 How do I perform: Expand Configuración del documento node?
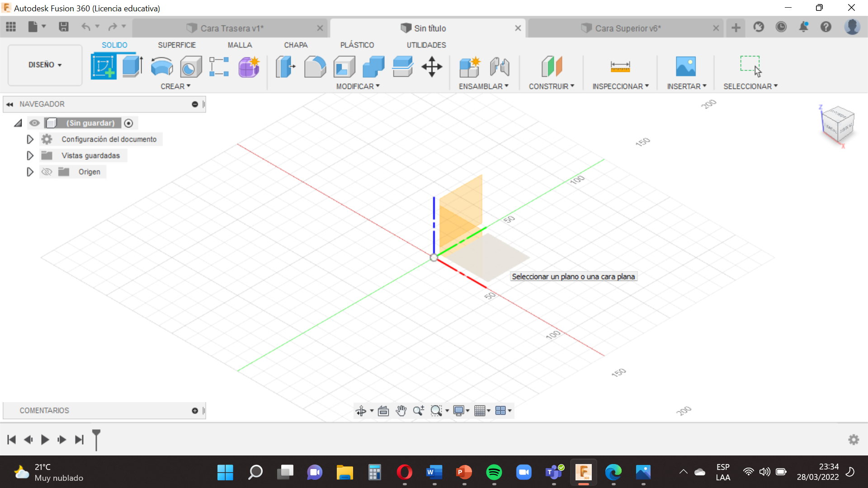tap(30, 139)
